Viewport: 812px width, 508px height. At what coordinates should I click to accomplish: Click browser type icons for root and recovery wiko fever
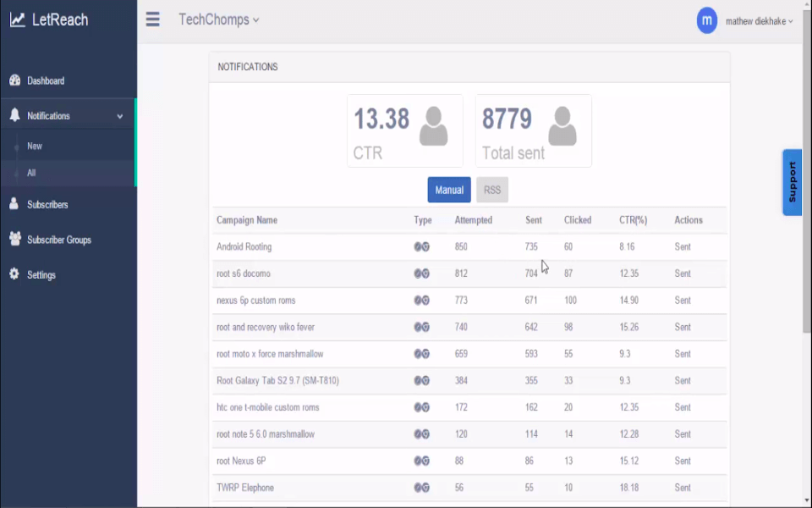click(421, 327)
